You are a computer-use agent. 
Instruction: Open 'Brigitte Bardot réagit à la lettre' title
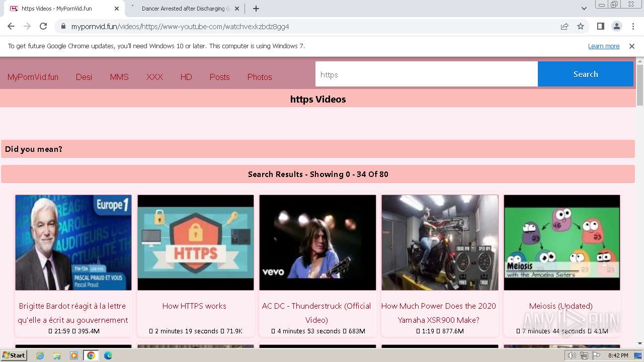tap(72, 313)
